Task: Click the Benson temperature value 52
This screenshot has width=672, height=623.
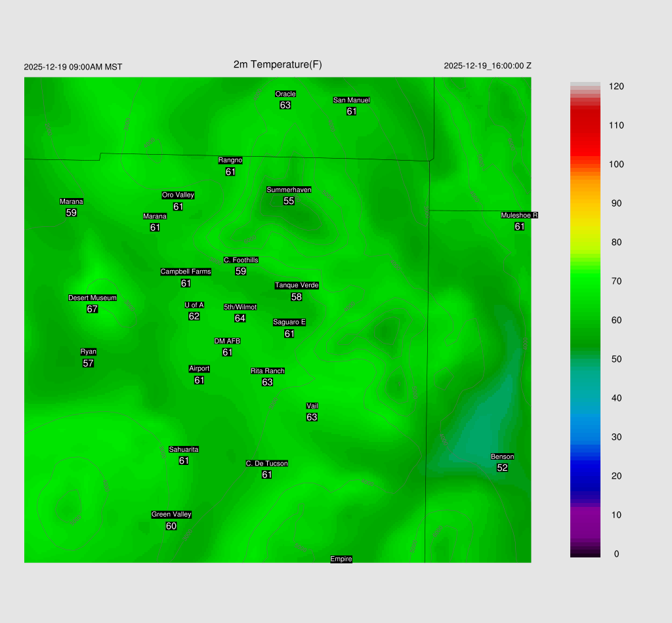Action: pos(502,468)
